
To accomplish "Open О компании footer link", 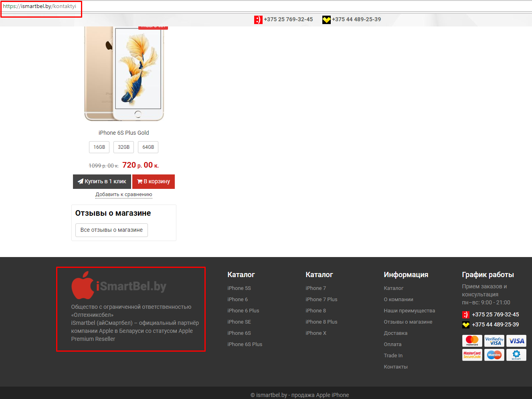I will point(398,300).
